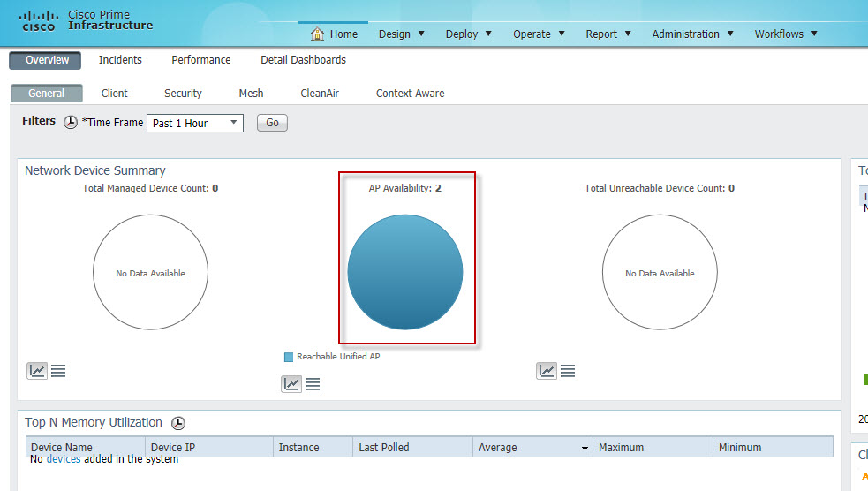This screenshot has height=491, width=868.
Task: Sort by the Device IP column
Action: [209, 447]
